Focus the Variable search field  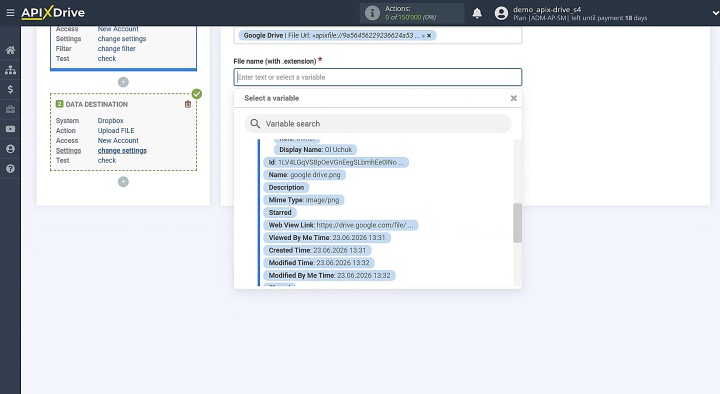tap(377, 124)
